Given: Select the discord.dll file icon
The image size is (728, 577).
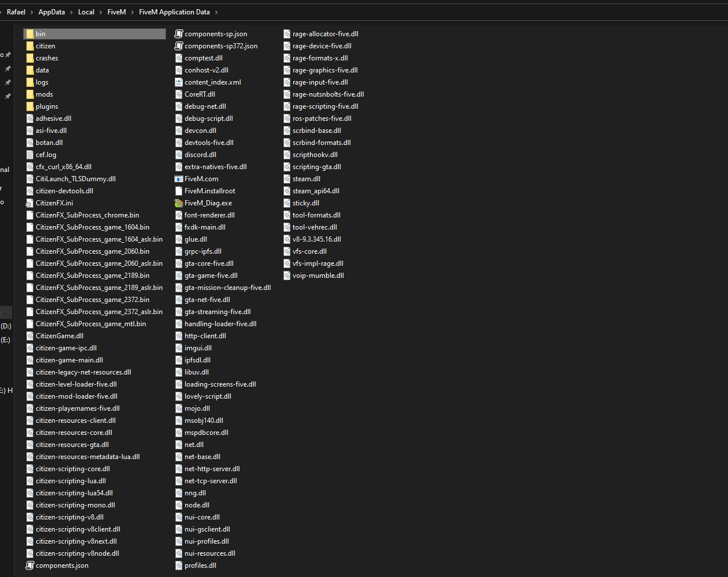Looking at the screenshot, I should coord(179,154).
